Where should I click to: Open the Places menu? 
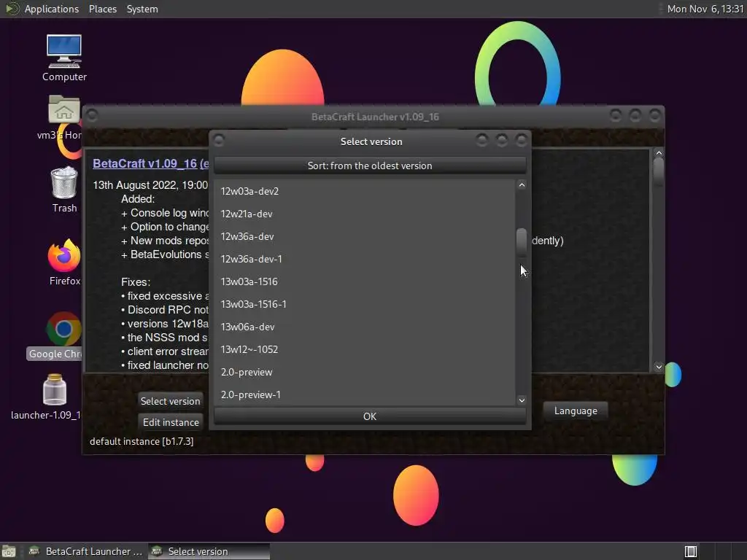coord(102,9)
